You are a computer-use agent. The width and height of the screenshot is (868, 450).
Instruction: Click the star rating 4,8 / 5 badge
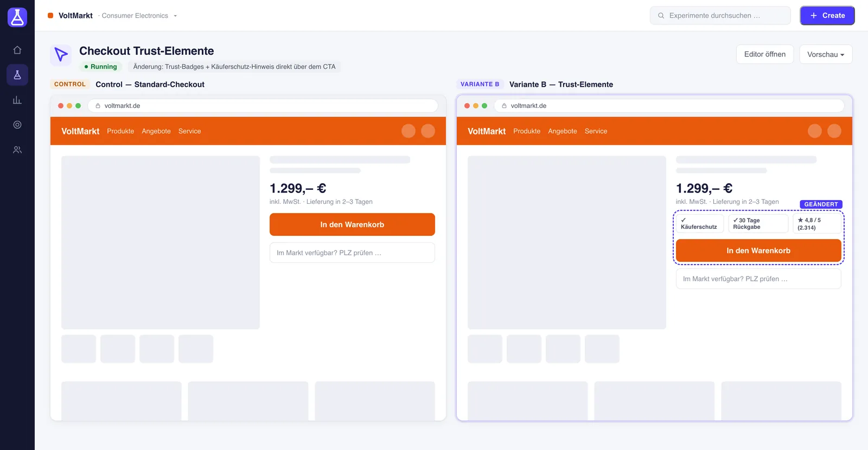tap(817, 223)
